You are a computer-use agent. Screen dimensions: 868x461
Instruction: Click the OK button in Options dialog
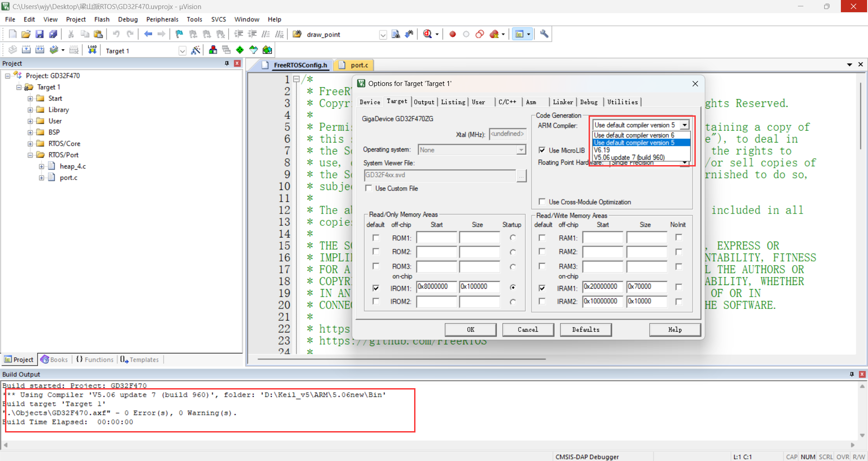[x=470, y=330]
